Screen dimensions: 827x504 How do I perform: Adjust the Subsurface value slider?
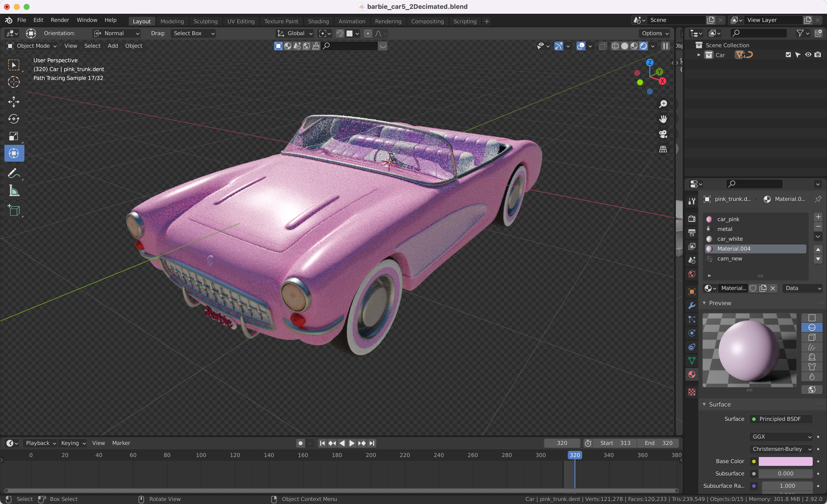pyautogui.click(x=785, y=473)
